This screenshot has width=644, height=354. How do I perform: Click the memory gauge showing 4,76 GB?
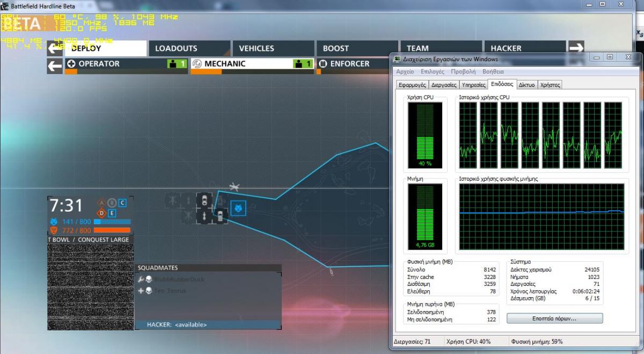pyautogui.click(x=425, y=217)
